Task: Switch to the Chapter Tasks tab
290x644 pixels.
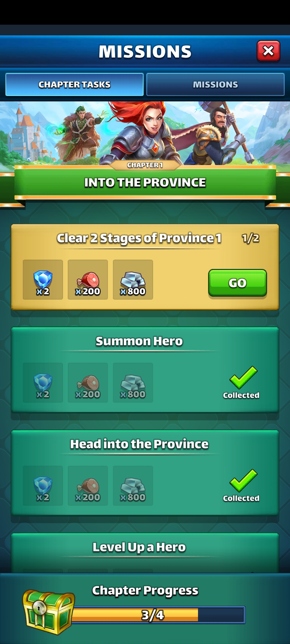Action: pos(74,85)
